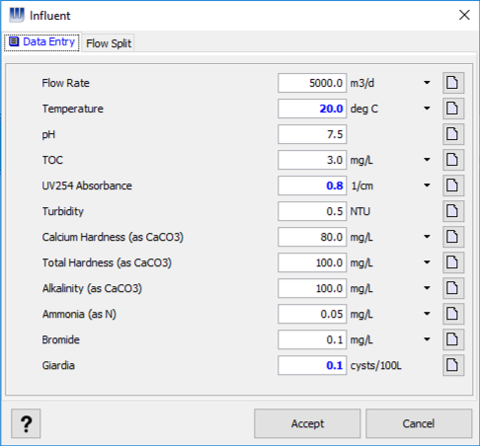Click the document icon in Bromide row
Screen dimensions: 480x446
453,340
